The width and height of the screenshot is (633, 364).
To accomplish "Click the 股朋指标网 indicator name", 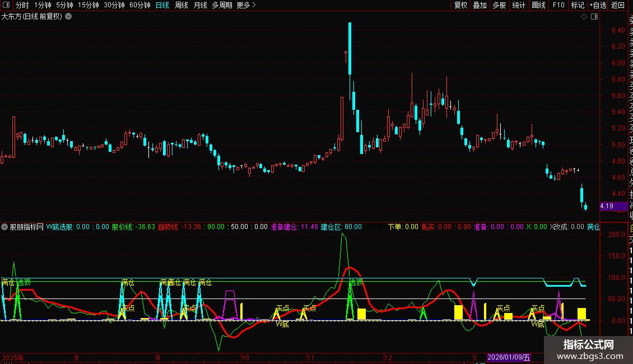I will pyautogui.click(x=27, y=227).
